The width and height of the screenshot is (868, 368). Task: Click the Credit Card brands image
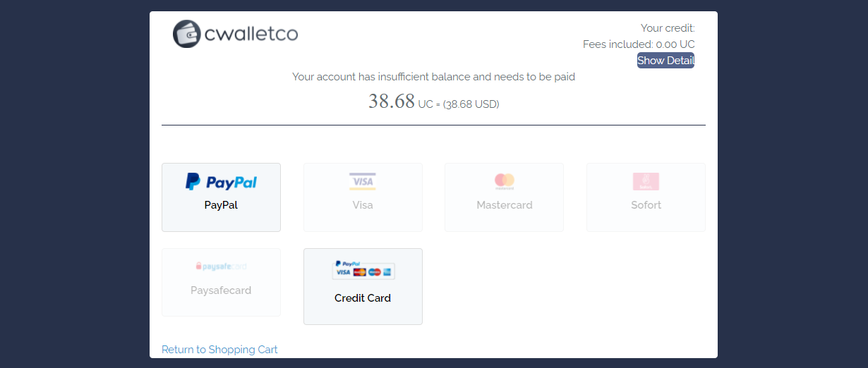click(363, 271)
